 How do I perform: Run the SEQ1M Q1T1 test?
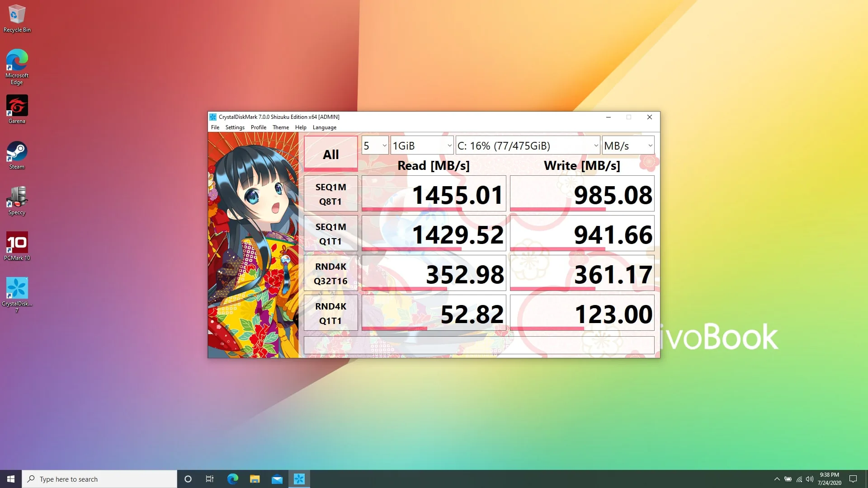[330, 234]
